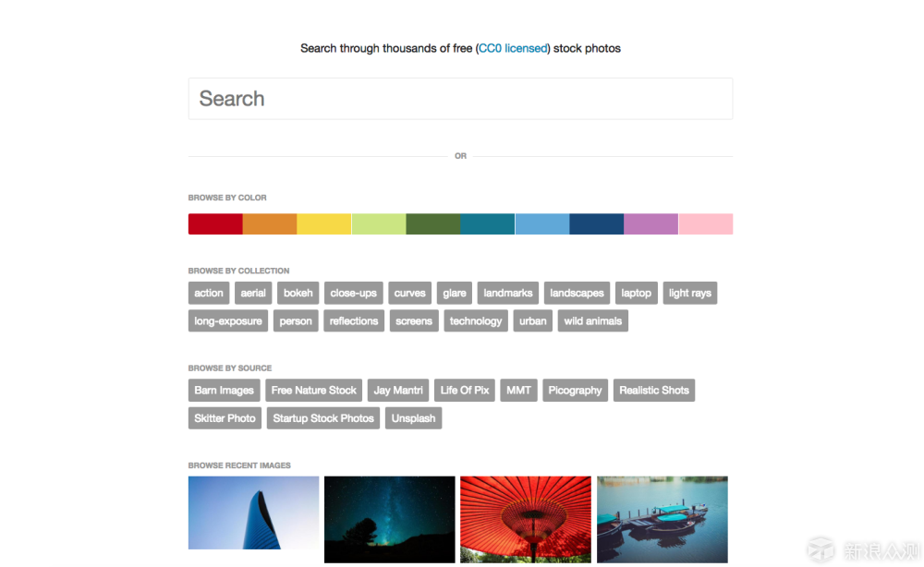This screenshot has height=567, width=924.
Task: View the boats on lake thumbnail
Action: click(662, 519)
